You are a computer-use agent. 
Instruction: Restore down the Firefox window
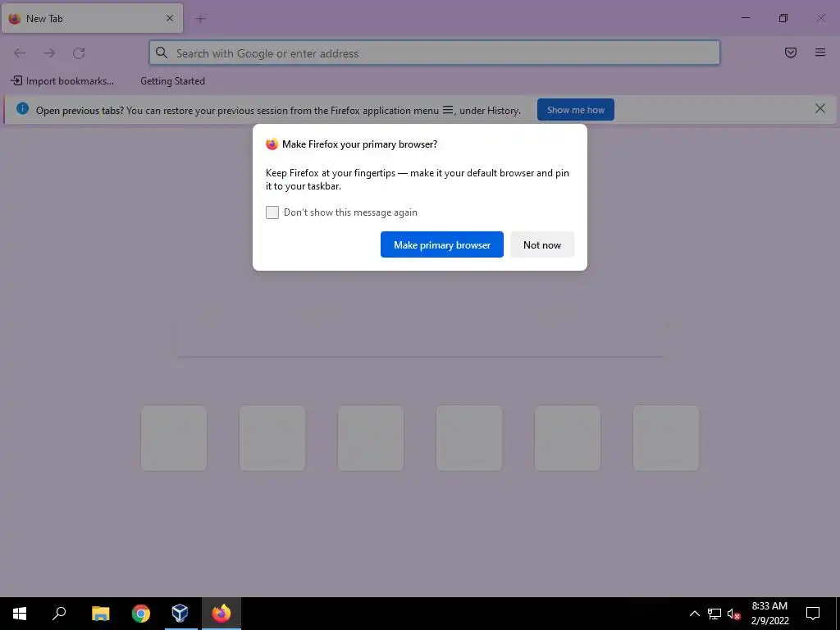coord(783,18)
